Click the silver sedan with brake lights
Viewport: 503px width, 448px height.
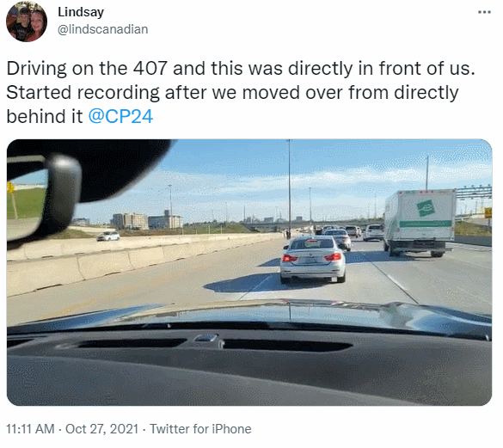[x=313, y=260]
